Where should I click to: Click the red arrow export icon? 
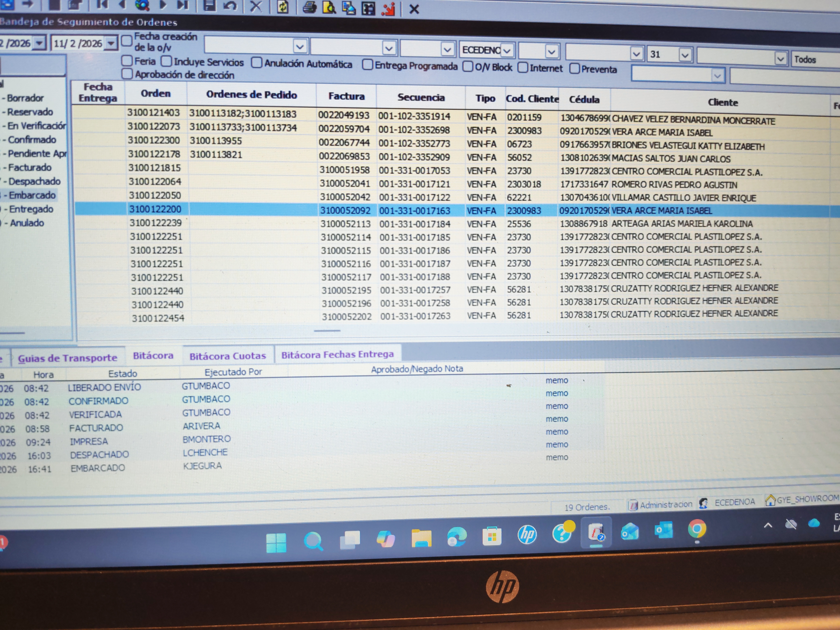click(x=388, y=9)
